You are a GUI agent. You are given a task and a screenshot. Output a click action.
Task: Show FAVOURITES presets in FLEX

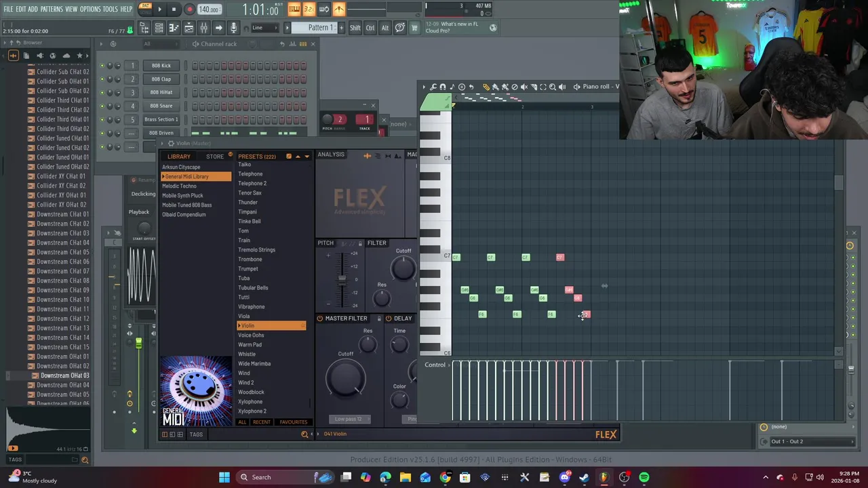tap(294, 422)
